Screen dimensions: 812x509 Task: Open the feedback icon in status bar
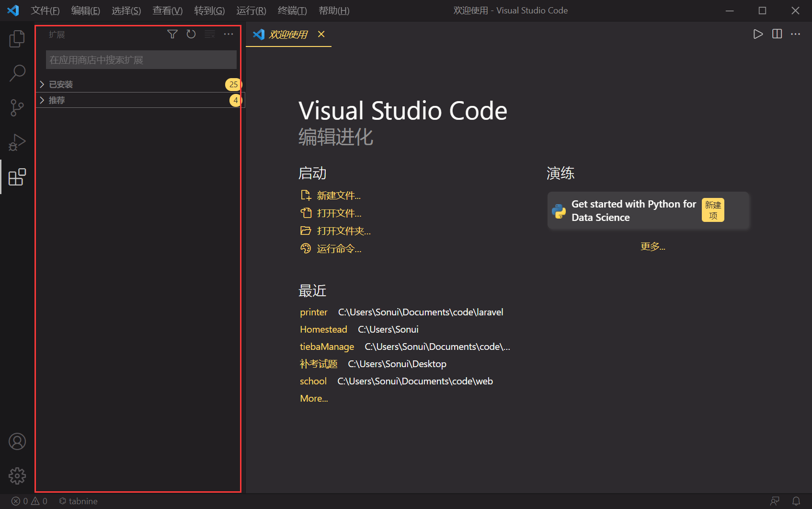(775, 501)
